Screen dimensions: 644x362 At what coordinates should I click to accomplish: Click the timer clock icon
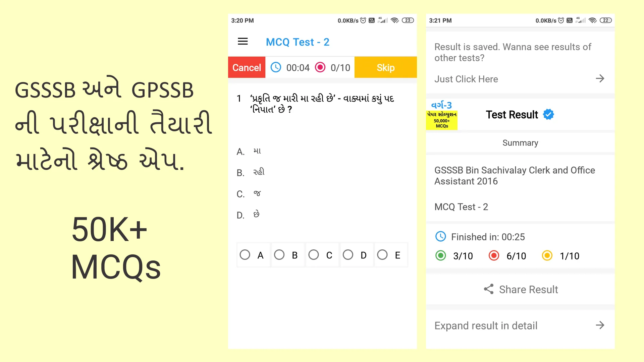pos(275,67)
